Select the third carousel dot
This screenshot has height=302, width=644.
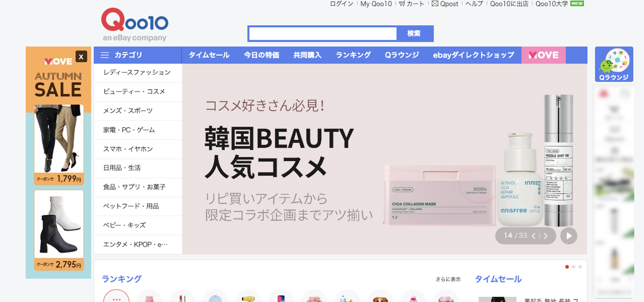tap(580, 267)
